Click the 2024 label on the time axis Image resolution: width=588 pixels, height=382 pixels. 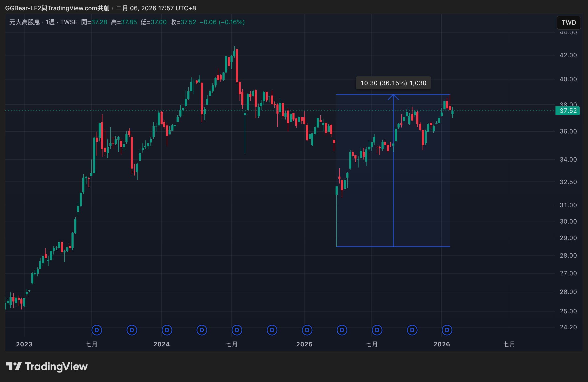(162, 344)
